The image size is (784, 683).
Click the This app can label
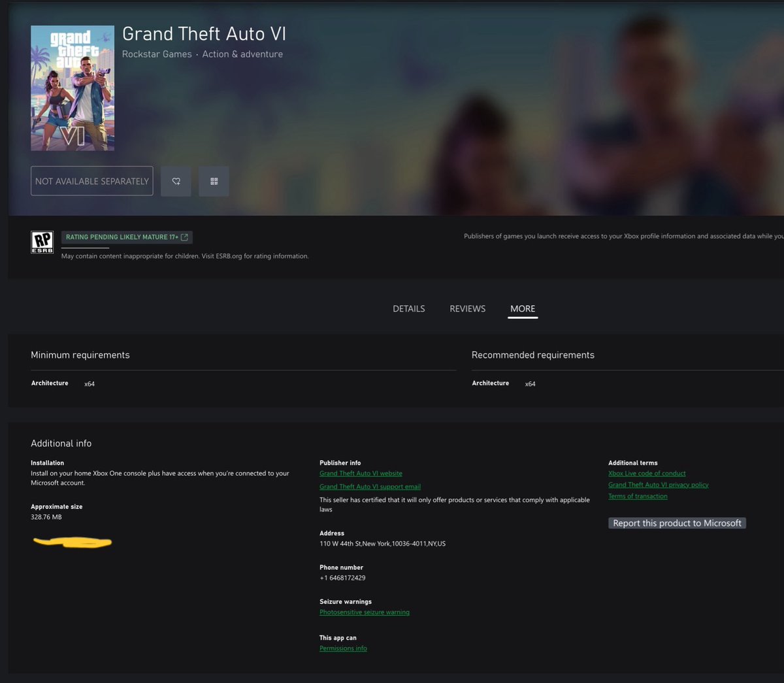338,638
